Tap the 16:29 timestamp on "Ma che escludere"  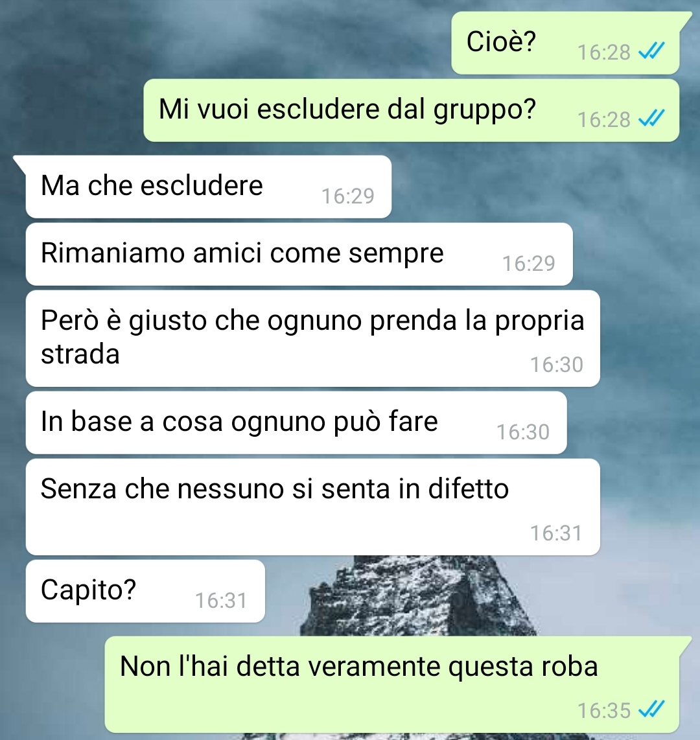[x=348, y=196]
